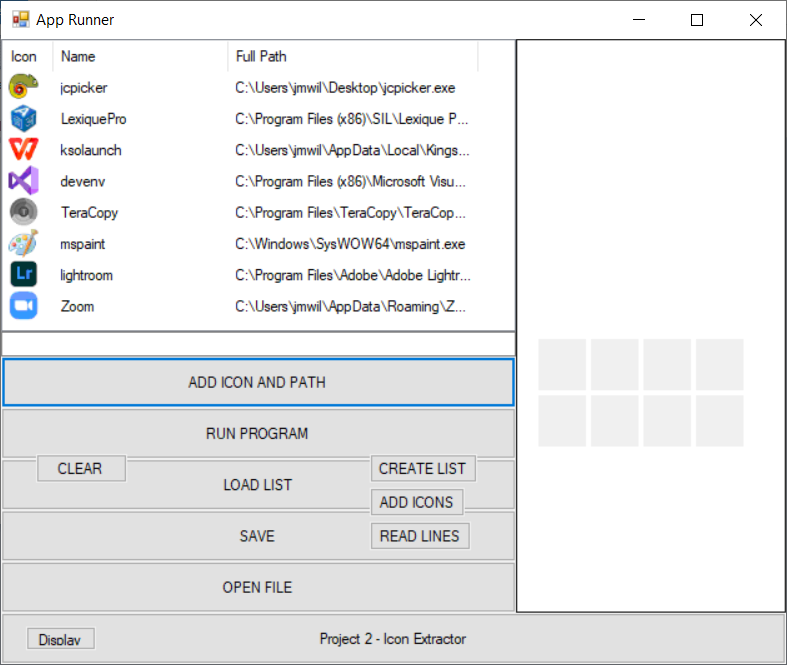This screenshot has height=665, width=787.
Task: Click the SIL\Lexique path cell
Action: tap(351, 119)
